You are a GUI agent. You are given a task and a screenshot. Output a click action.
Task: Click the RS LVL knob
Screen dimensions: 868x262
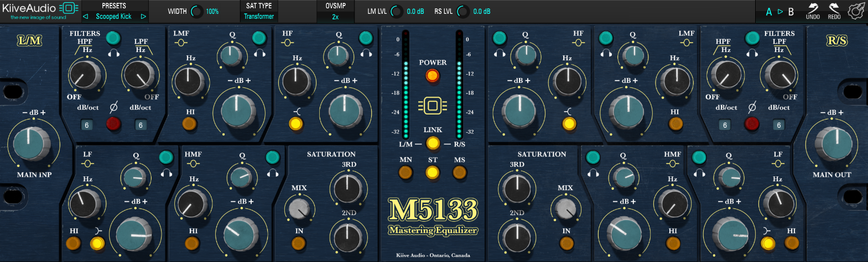463,11
